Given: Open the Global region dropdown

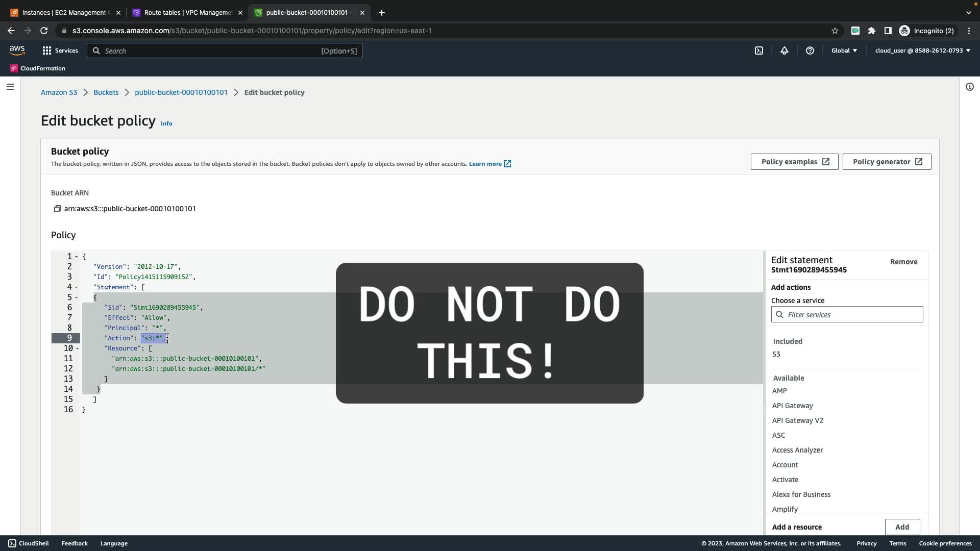Looking at the screenshot, I should click(x=844, y=51).
